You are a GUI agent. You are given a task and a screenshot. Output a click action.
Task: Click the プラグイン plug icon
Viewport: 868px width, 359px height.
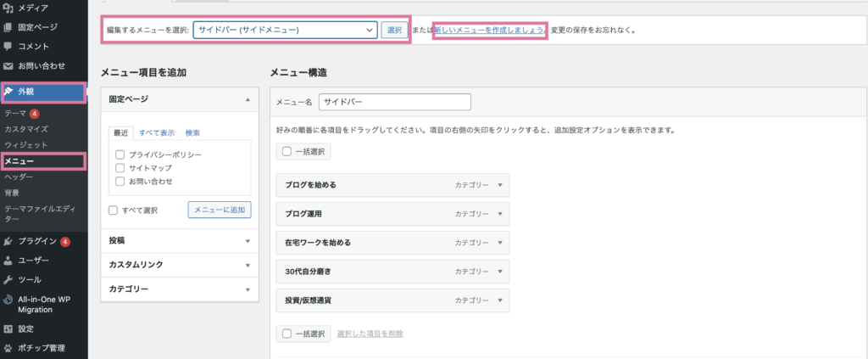(8, 241)
